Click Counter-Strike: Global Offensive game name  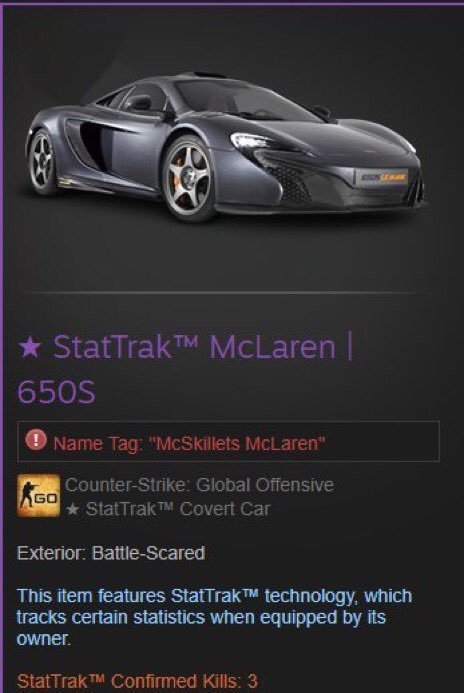[199, 485]
